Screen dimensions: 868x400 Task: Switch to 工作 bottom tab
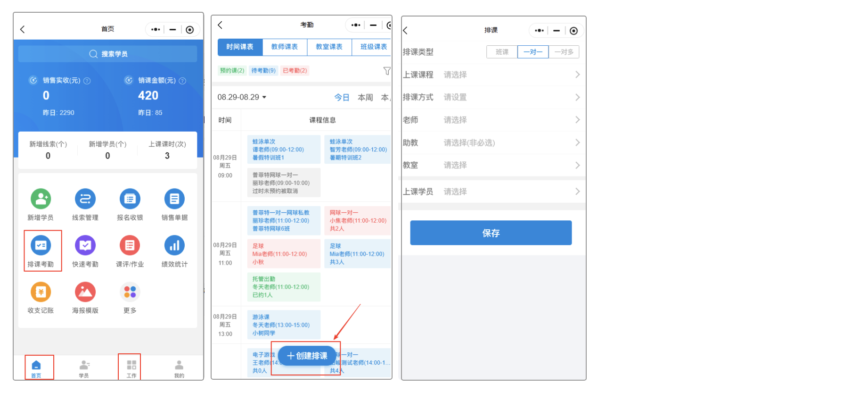[131, 368]
